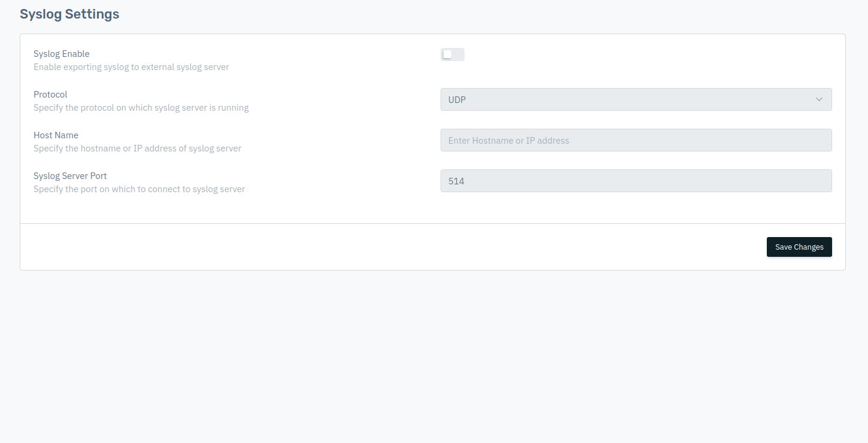Click 'Specify the port on which to connect' description

tap(139, 189)
